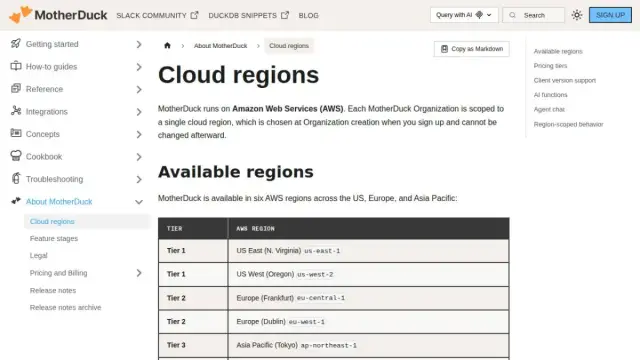Click How-to guides sidebar label

pyautogui.click(x=51, y=67)
